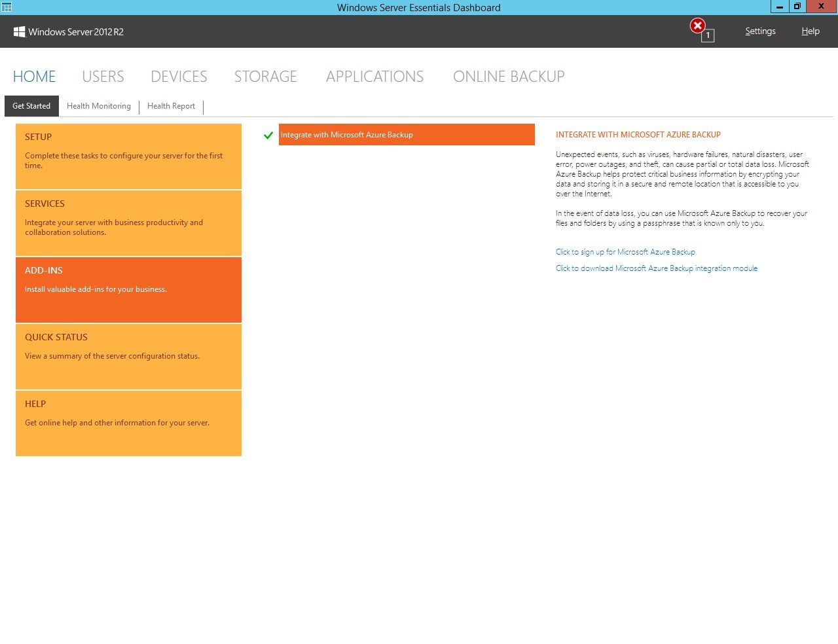Open the critical alert error icon
Viewport: 838px width, 644px height.
[697, 26]
